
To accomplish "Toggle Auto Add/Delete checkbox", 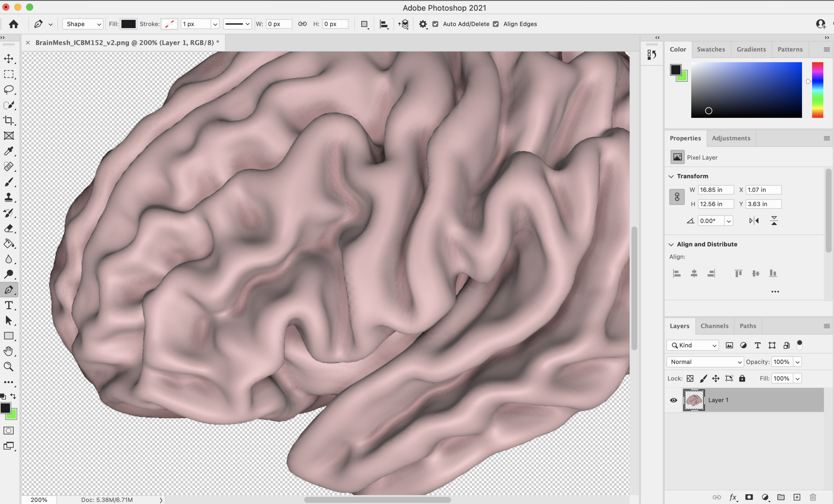I will [435, 24].
